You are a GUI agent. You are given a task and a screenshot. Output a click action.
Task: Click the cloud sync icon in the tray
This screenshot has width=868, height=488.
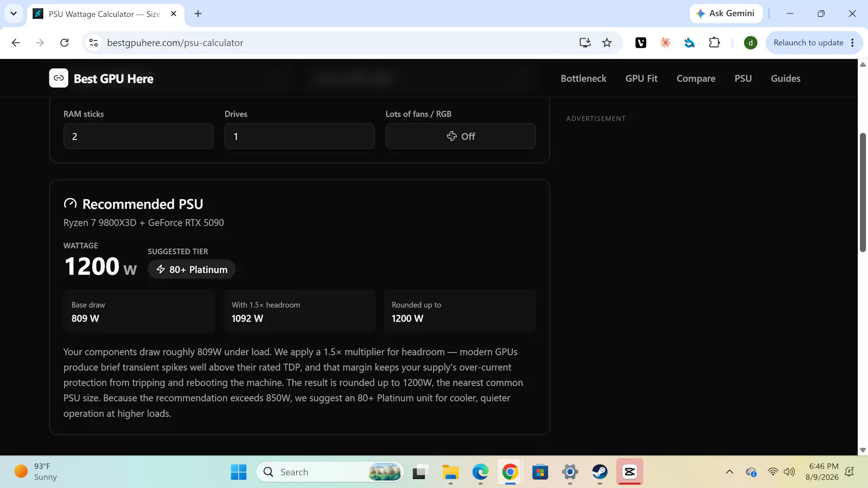pos(751,472)
